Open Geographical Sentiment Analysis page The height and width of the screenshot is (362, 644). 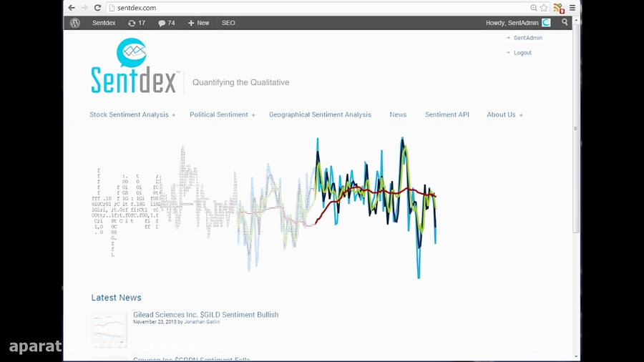pyautogui.click(x=320, y=114)
